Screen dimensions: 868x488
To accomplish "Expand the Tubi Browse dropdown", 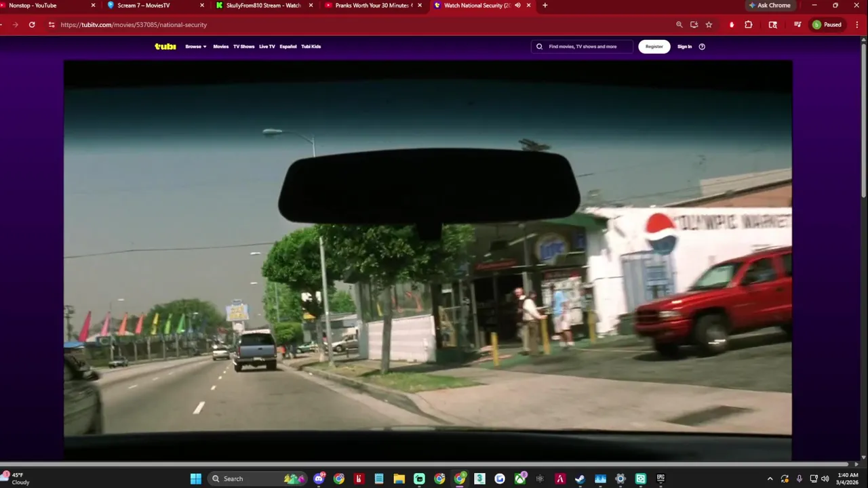I will [196, 47].
